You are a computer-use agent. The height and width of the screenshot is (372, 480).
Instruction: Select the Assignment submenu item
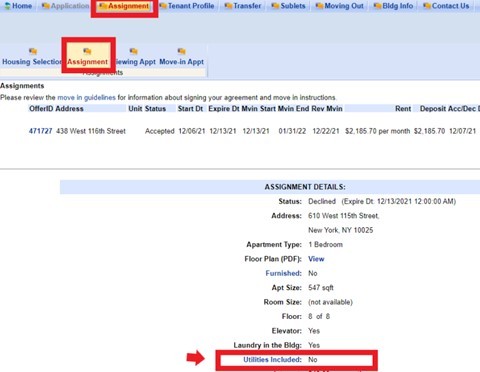[88, 62]
